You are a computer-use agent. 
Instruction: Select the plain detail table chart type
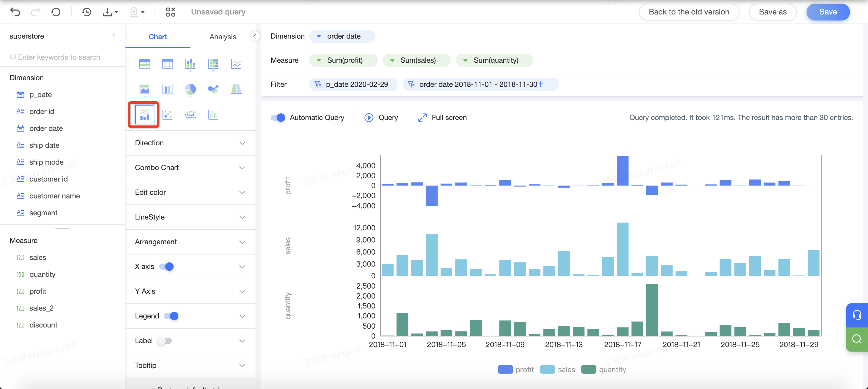(168, 64)
